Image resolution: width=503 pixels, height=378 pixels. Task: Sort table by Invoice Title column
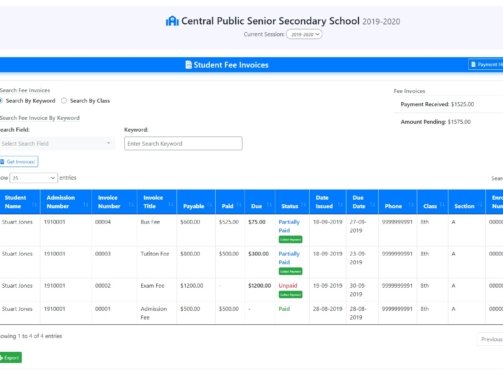point(157,202)
